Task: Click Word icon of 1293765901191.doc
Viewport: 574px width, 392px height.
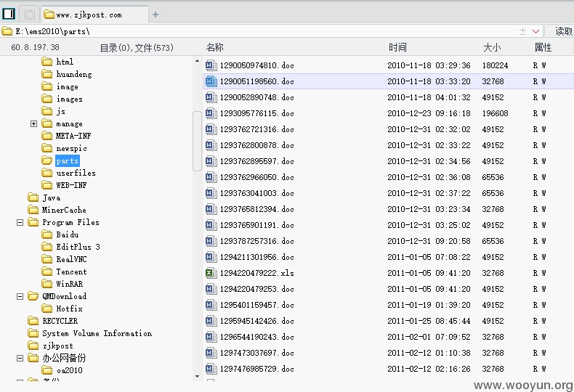Action: click(211, 225)
